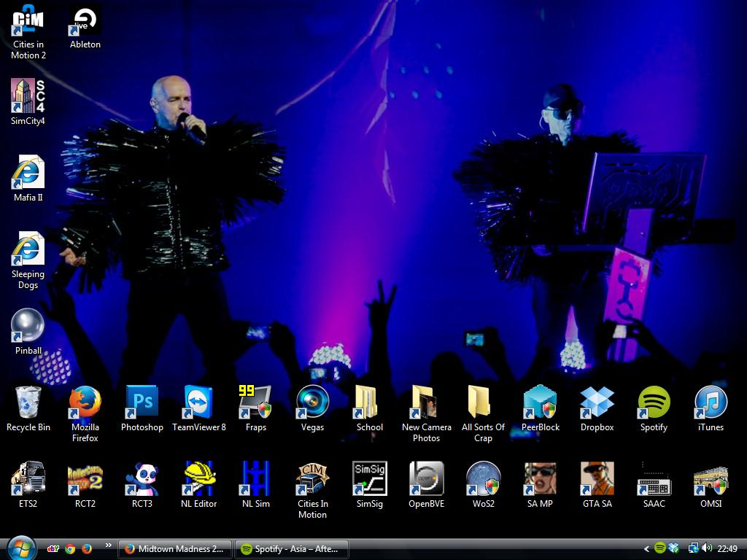
Task: Open the SimCity4 desktop shortcut
Action: (28, 96)
